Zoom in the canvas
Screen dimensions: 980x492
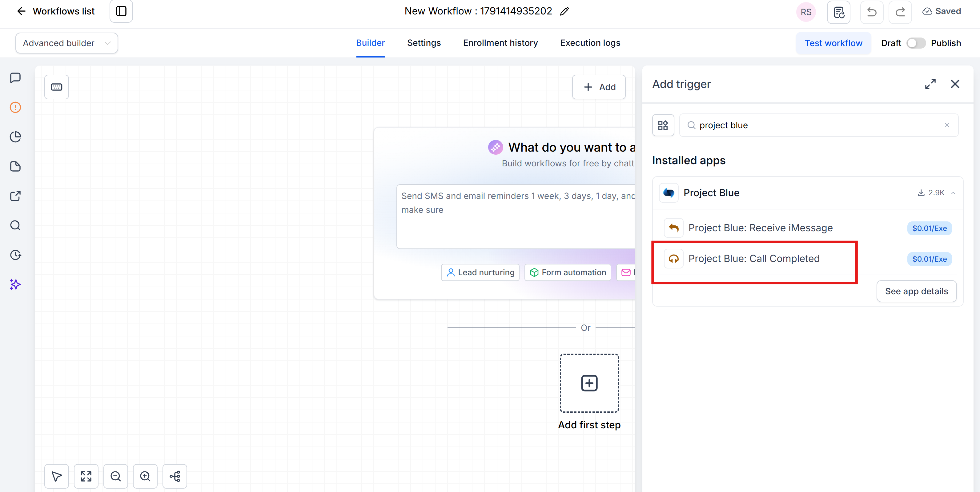[x=145, y=476]
